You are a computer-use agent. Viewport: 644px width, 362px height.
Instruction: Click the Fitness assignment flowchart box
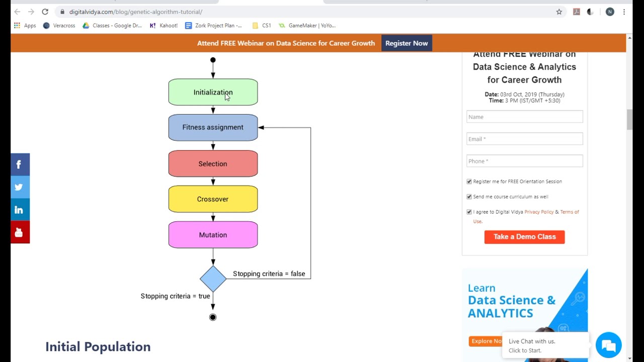(213, 127)
